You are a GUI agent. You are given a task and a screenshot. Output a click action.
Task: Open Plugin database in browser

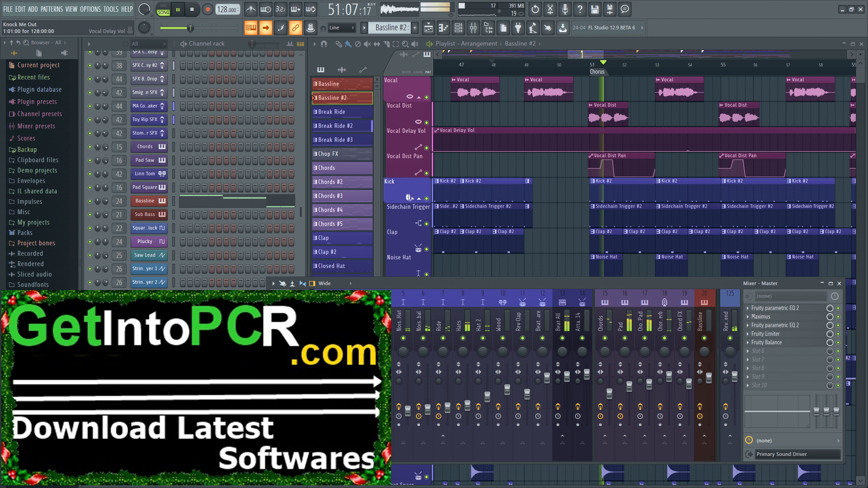[x=39, y=89]
